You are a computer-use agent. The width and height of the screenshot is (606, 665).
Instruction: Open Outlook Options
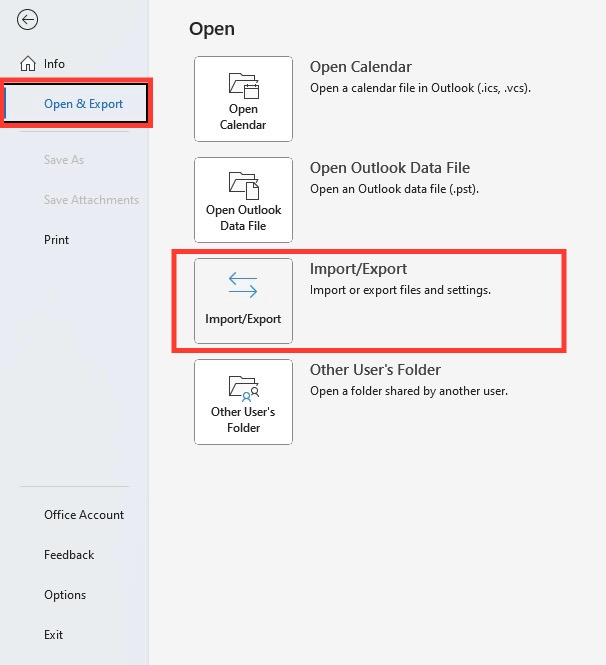pyautogui.click(x=65, y=595)
